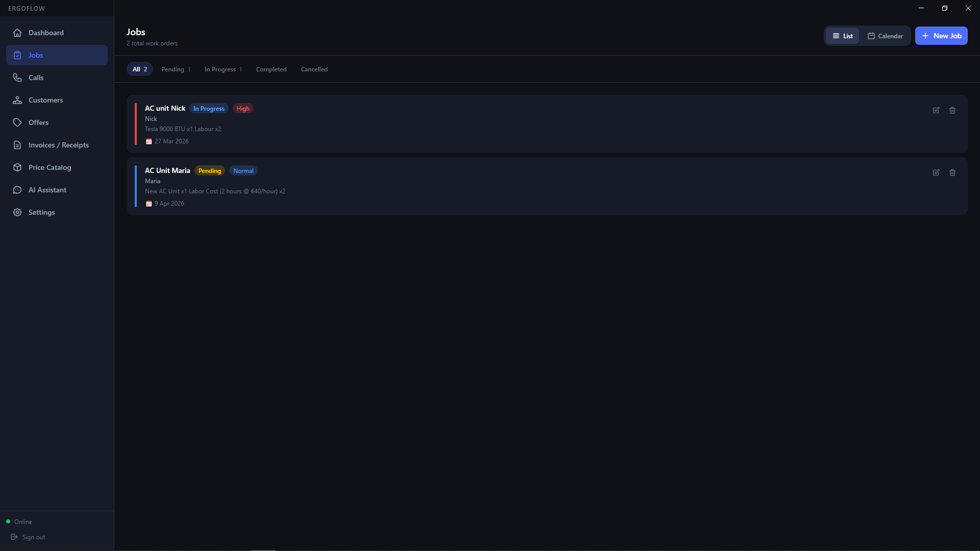Filter jobs by In Progress status

tap(224, 69)
